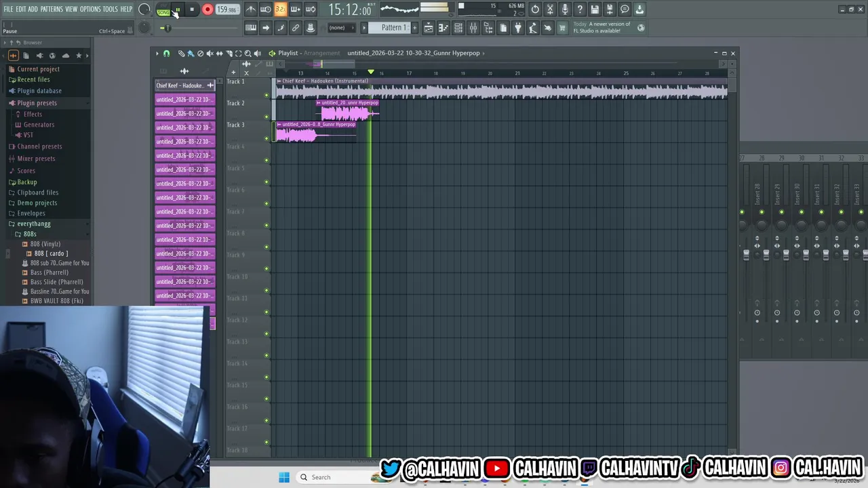The image size is (868, 488).
Task: Toggle the step edit arrow icon
Action: [266, 28]
